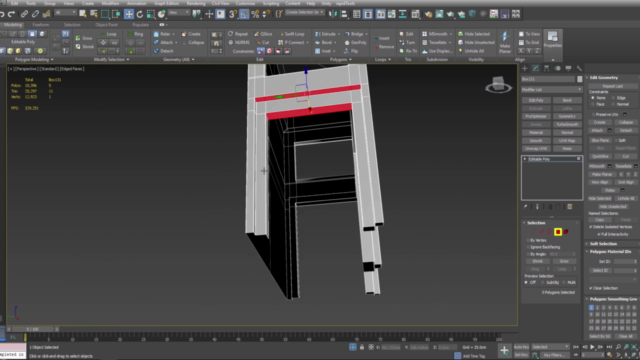Click the Cut tool in ribbon
Screen dimensions: 640x360
(x=262, y=42)
